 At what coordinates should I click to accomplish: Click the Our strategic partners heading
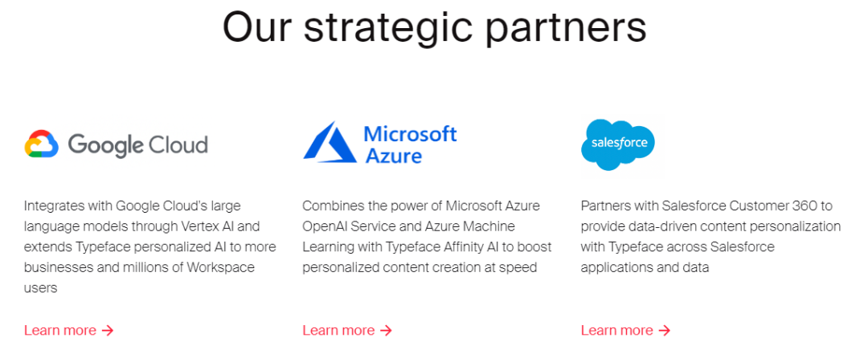click(x=434, y=26)
